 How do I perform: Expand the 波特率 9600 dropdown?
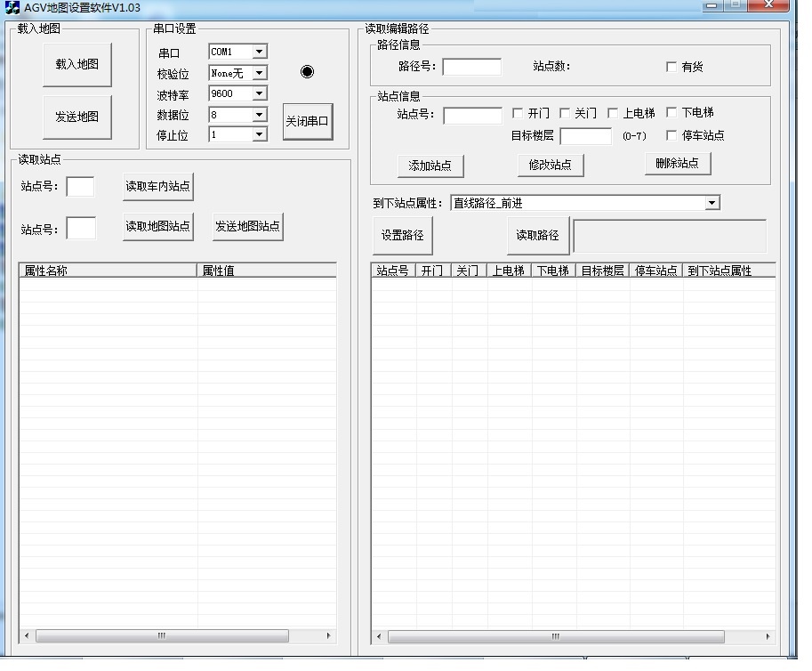pyautogui.click(x=259, y=93)
